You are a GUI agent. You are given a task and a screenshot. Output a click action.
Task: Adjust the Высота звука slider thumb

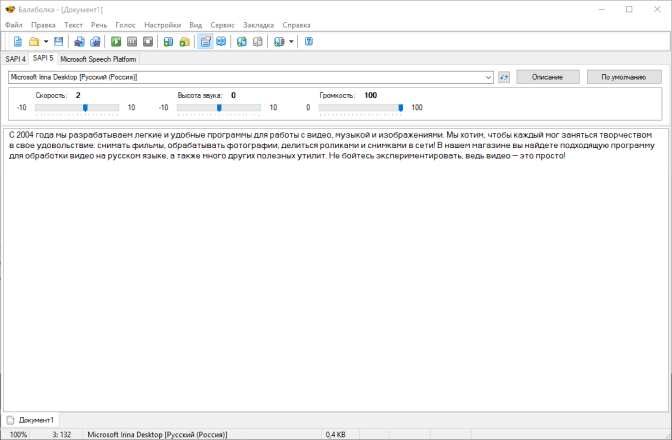click(x=219, y=108)
